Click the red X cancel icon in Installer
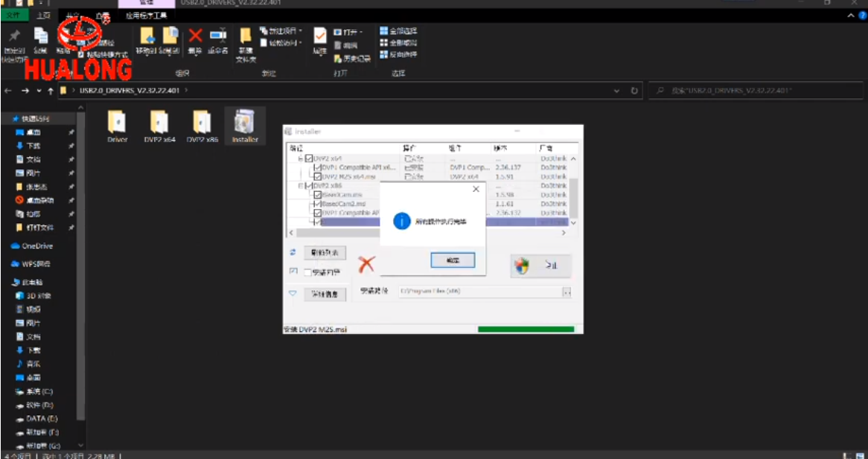The height and width of the screenshot is (459, 868). point(366,264)
